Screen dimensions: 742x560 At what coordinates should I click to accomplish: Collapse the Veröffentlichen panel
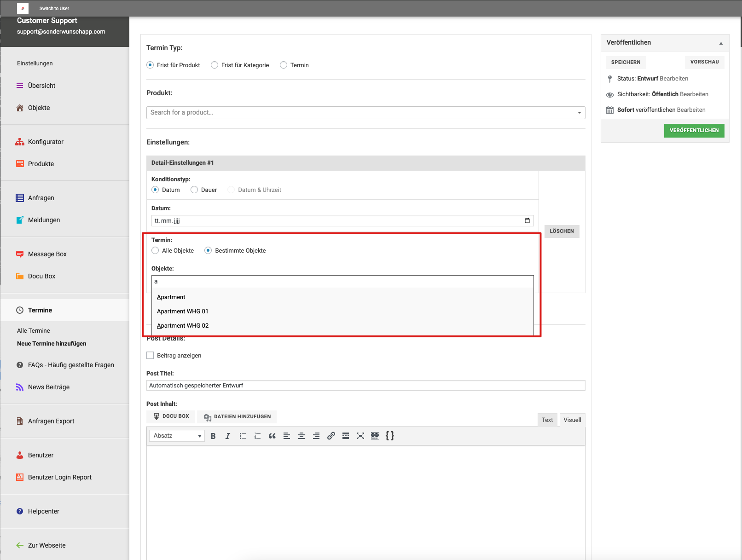coord(721,43)
